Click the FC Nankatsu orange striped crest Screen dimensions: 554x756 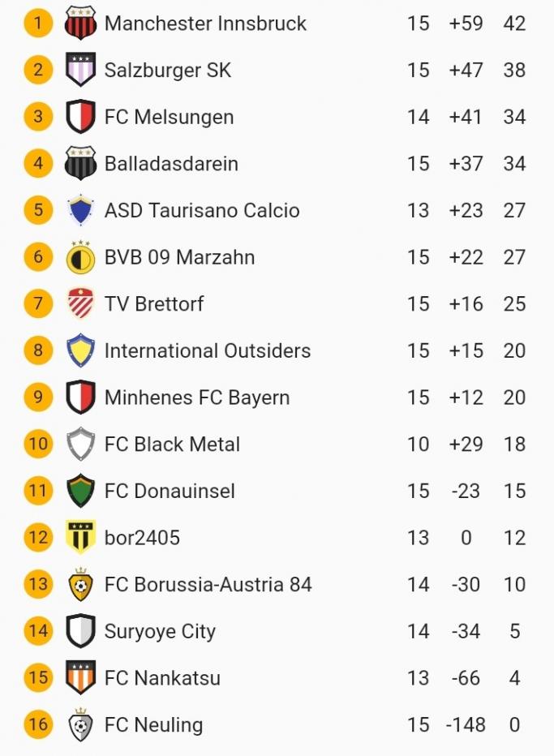(x=80, y=678)
